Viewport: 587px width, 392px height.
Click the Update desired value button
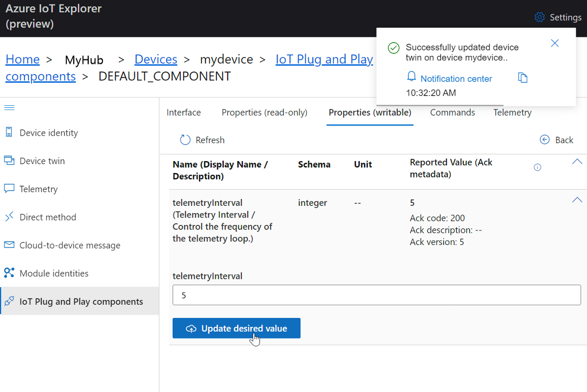[236, 328]
